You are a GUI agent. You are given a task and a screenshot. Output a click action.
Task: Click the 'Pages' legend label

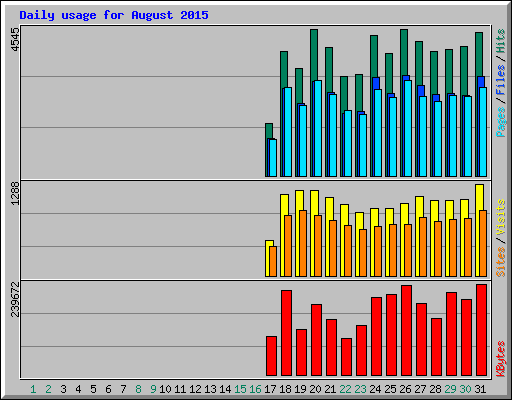click(x=501, y=122)
